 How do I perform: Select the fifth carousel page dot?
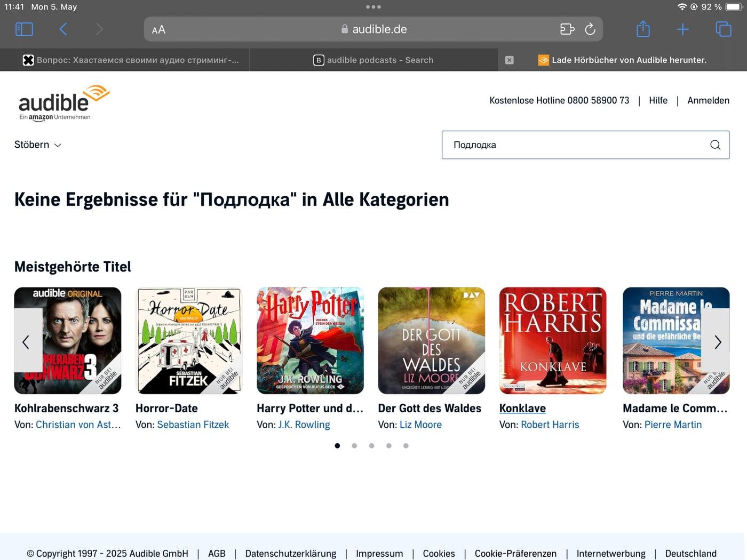coord(406,446)
